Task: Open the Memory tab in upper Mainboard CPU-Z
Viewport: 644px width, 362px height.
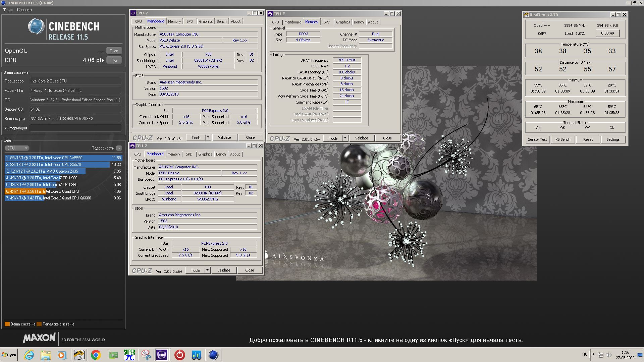Action: click(174, 21)
